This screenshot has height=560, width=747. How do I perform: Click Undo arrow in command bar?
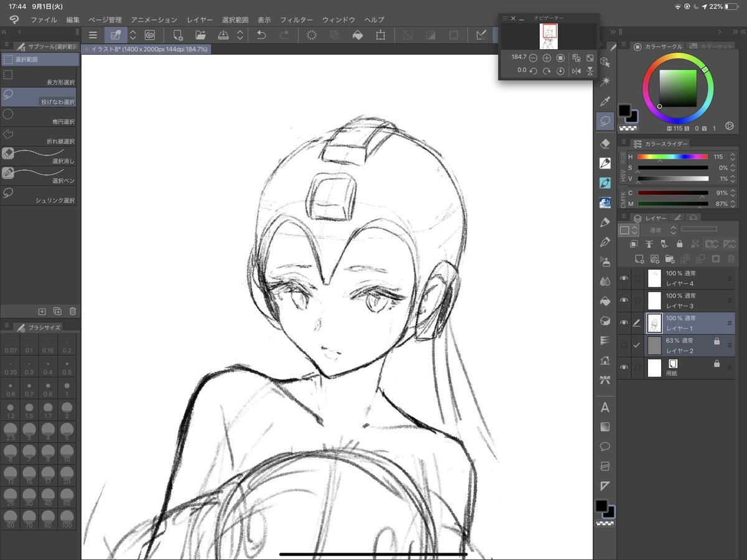261,35
